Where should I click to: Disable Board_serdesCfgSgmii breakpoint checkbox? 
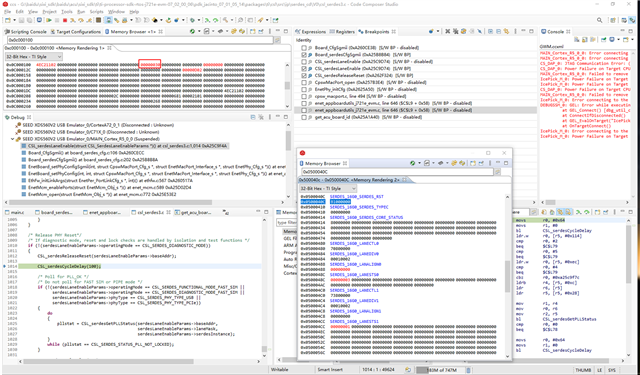tap(304, 55)
